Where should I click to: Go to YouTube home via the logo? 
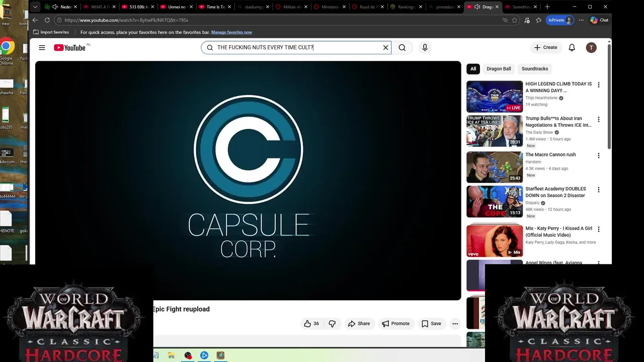(70, 48)
